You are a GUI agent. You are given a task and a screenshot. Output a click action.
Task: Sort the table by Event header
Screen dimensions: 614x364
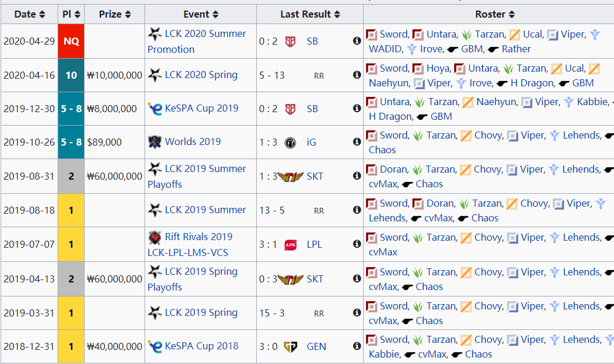[x=201, y=14]
